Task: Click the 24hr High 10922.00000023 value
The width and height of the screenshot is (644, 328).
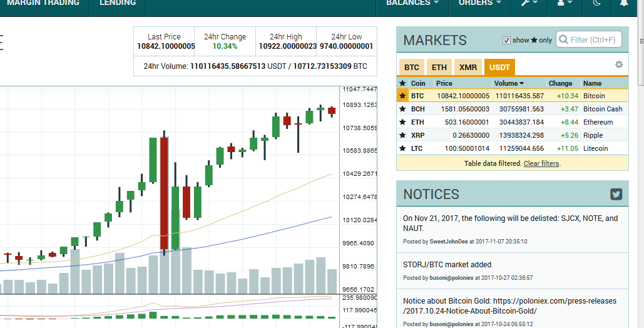Action: click(x=287, y=46)
